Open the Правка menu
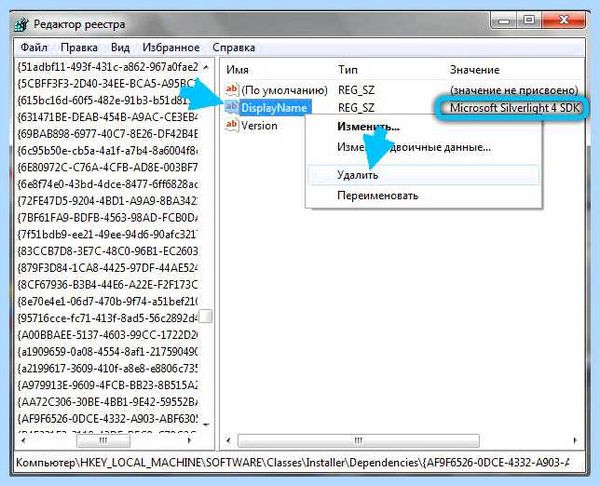Viewport: 600px width, 486px height. click(x=79, y=47)
